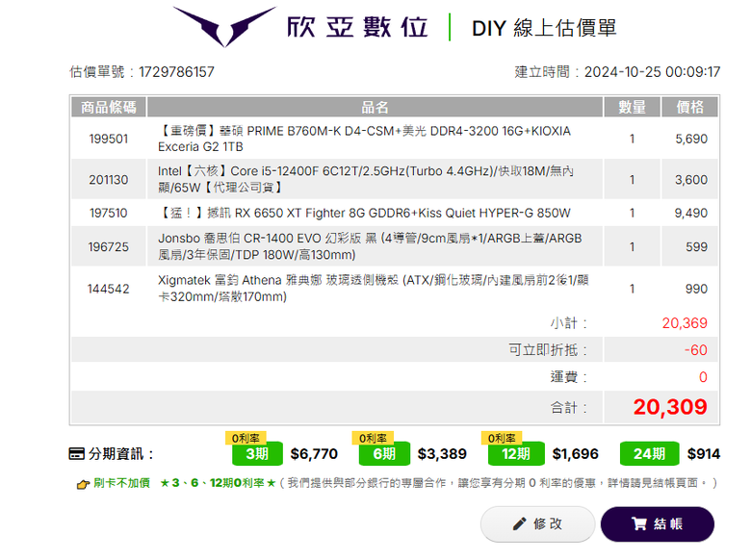Click the Xigmatek Athena case product name
This screenshot has width=751, height=560.
tap(374, 289)
